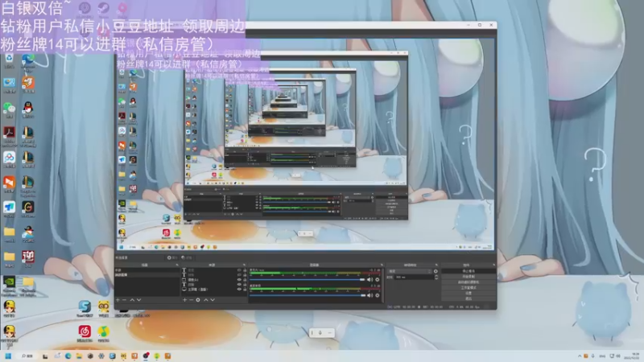The width and height of the screenshot is (644, 362).
Task: Remove the selected source with minus button
Action: tap(192, 300)
